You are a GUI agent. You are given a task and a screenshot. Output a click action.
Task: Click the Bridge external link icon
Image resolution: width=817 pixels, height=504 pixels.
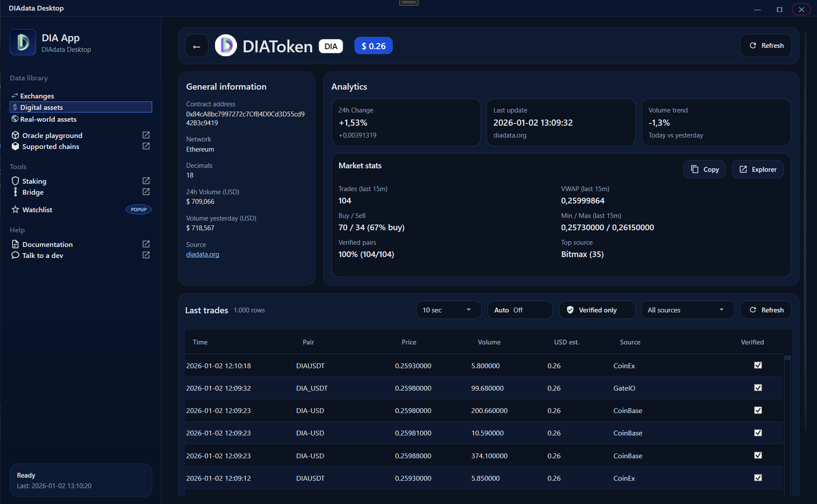[146, 192]
